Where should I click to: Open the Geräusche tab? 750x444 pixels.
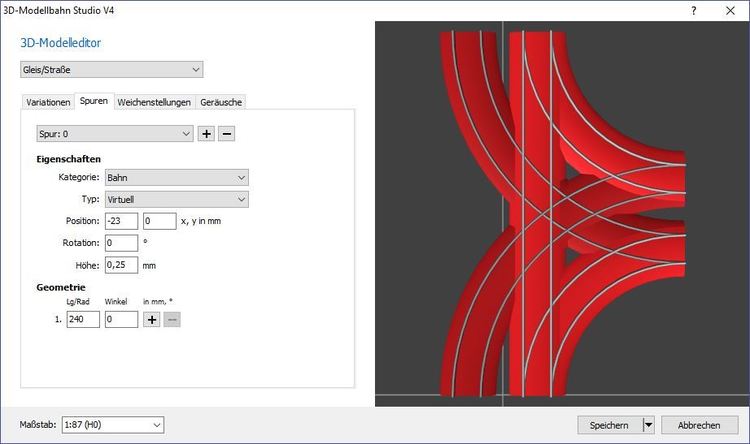coord(221,102)
